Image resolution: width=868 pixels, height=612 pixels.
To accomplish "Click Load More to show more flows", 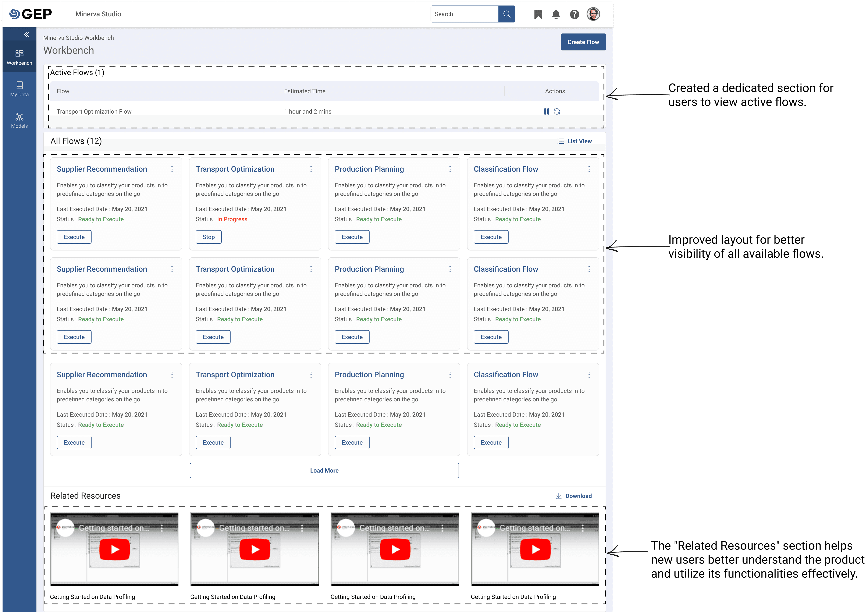I will 324,470.
